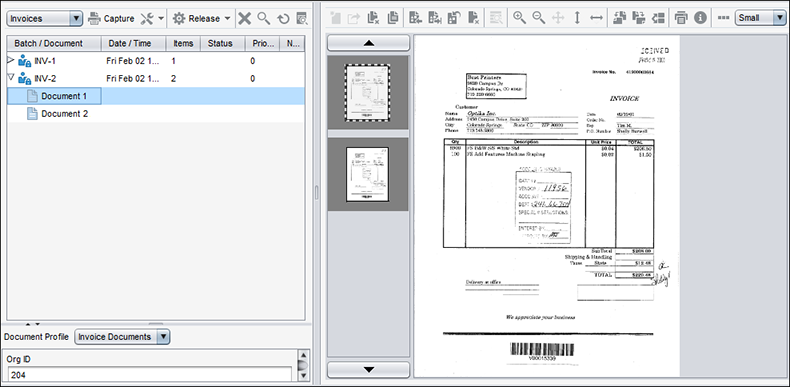The width and height of the screenshot is (790, 387).
Task: Click the Status column header
Action: click(x=223, y=43)
